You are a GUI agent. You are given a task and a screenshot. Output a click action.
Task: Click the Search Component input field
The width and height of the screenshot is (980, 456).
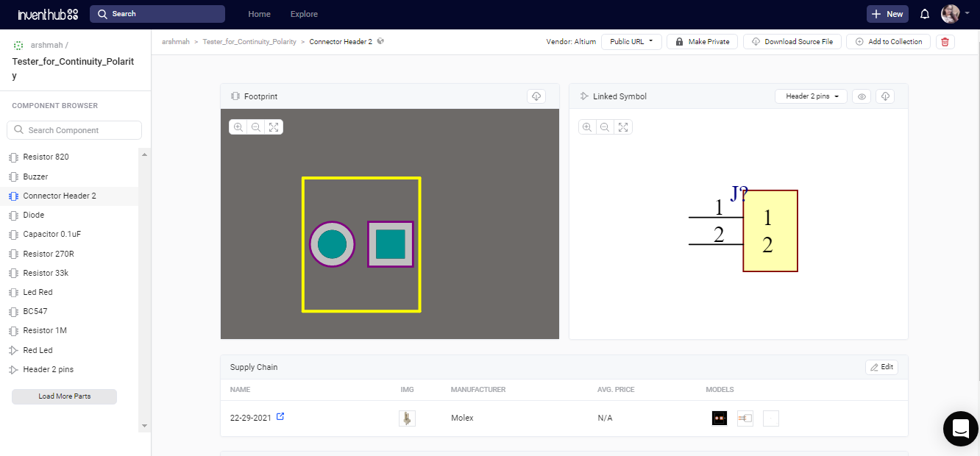coord(74,130)
